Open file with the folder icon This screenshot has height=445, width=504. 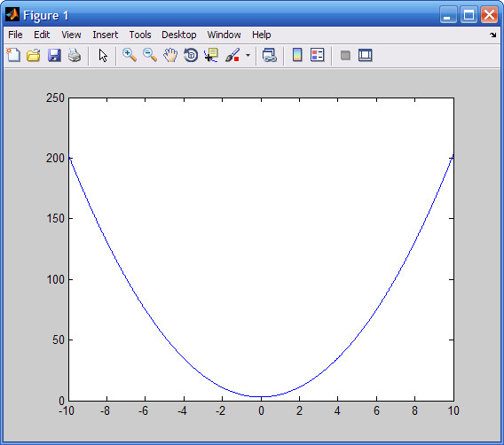[34, 55]
